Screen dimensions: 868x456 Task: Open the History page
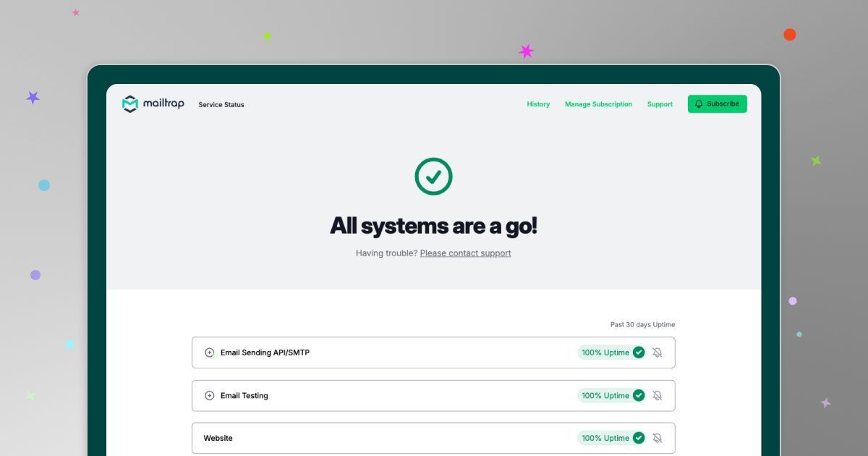pos(538,104)
